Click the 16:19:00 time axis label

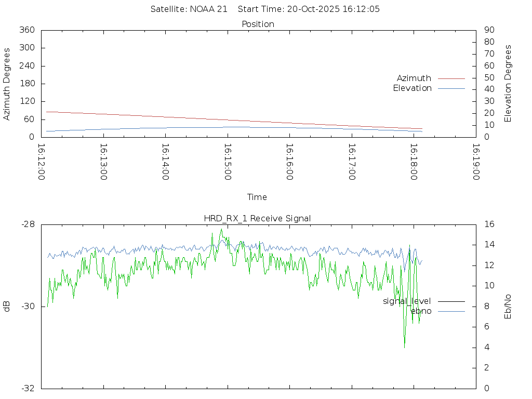coord(475,162)
